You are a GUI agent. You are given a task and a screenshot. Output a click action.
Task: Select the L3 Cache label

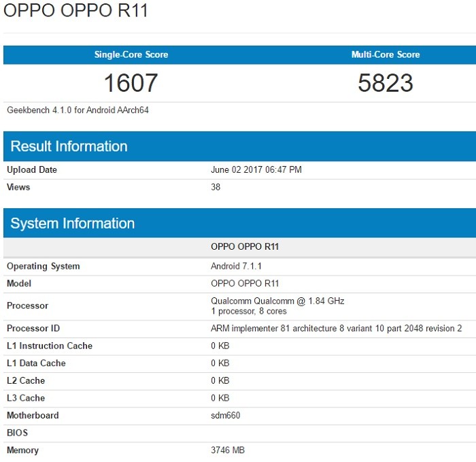[x=26, y=398]
